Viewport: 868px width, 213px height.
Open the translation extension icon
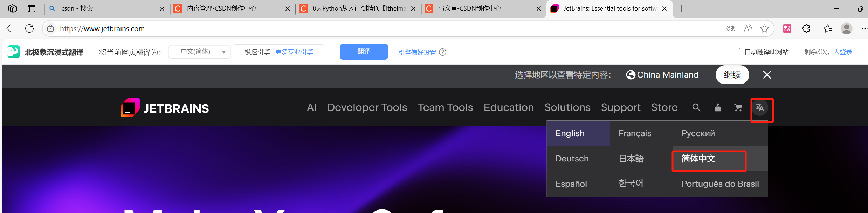point(787,28)
